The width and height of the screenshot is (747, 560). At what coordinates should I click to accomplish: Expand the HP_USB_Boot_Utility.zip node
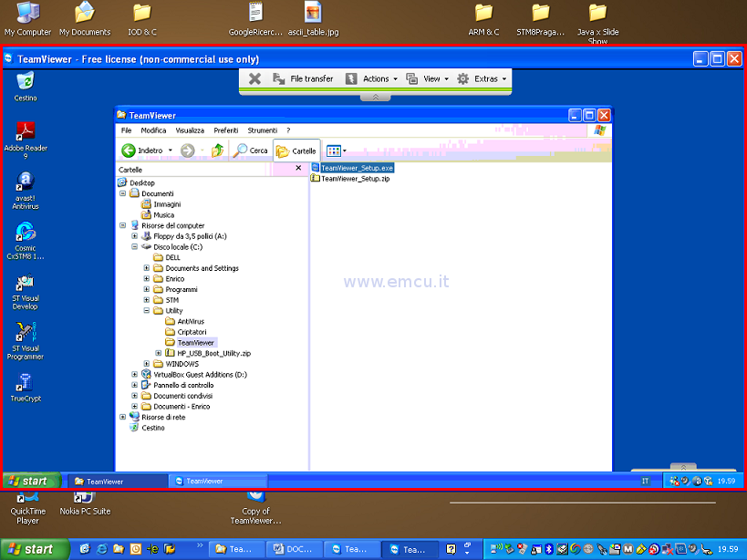click(158, 353)
